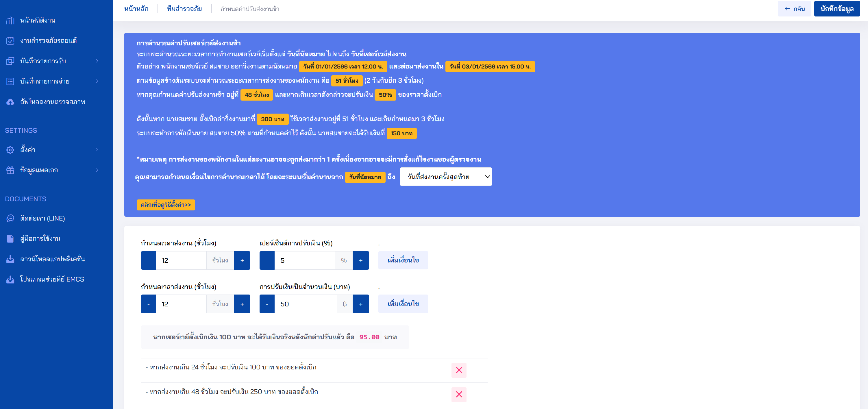
Task: Remove the 48-hour 250 baht condition
Action: (459, 394)
